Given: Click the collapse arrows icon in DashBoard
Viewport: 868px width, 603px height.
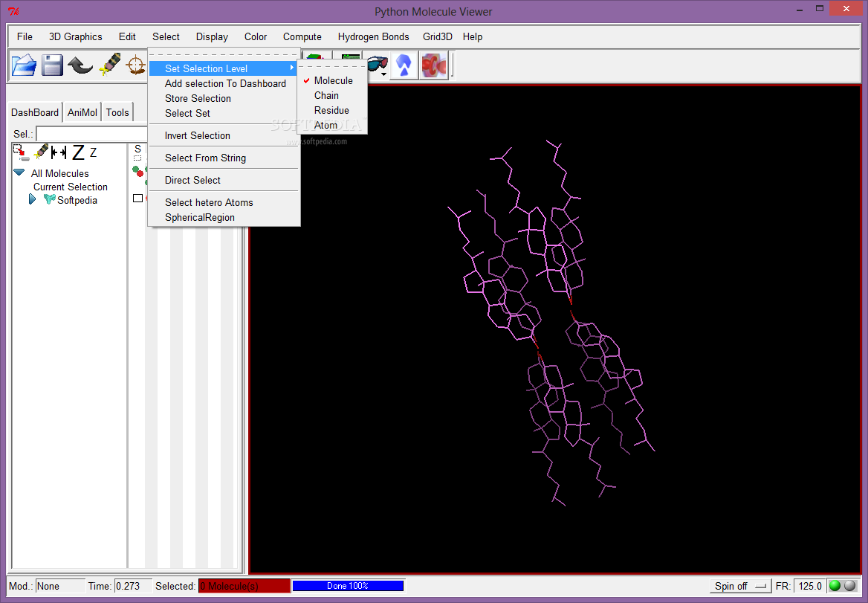Looking at the screenshot, I should pos(59,152).
